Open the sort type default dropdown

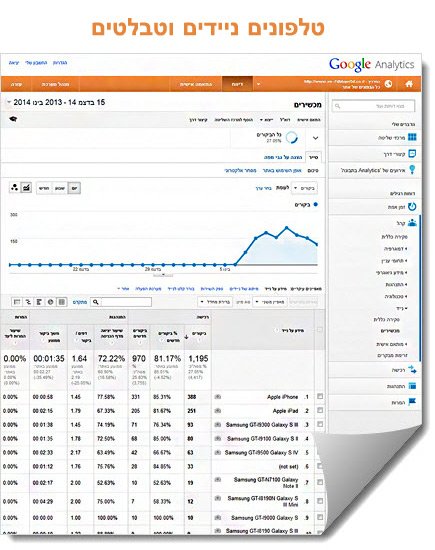pyautogui.click(x=215, y=302)
